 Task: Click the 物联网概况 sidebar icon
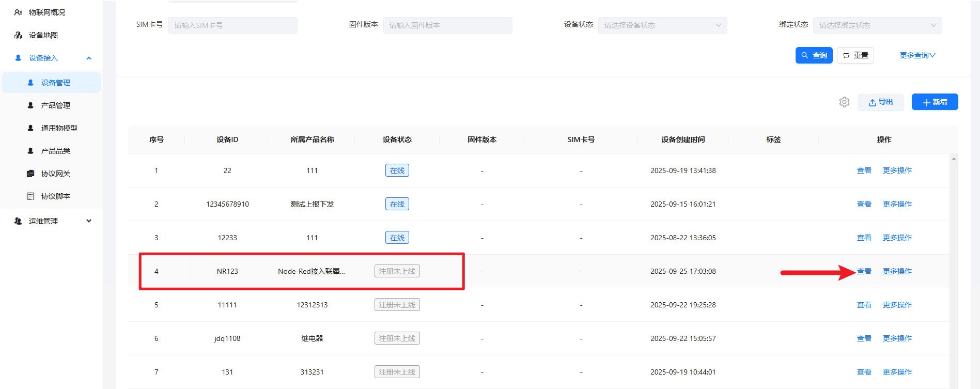pos(18,12)
